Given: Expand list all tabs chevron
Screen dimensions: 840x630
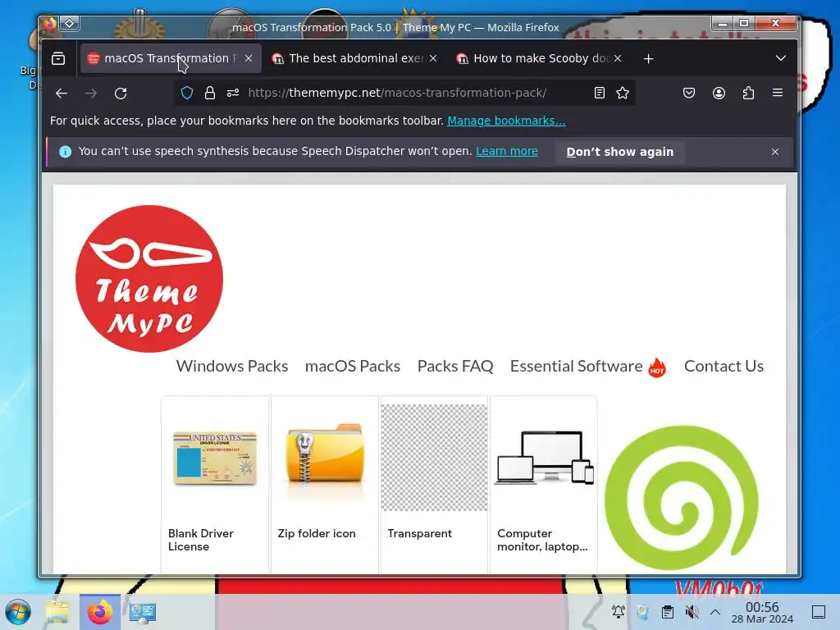Looking at the screenshot, I should click(x=781, y=58).
